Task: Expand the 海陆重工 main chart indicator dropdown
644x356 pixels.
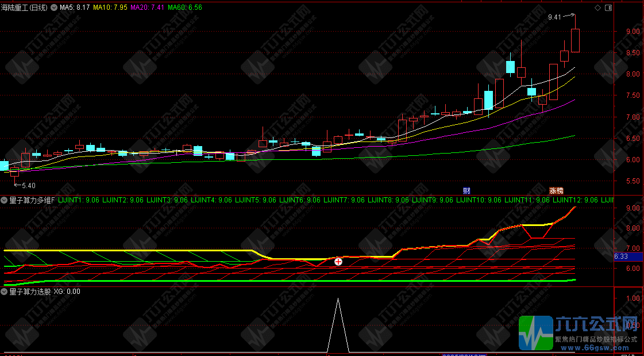Action: point(54,7)
